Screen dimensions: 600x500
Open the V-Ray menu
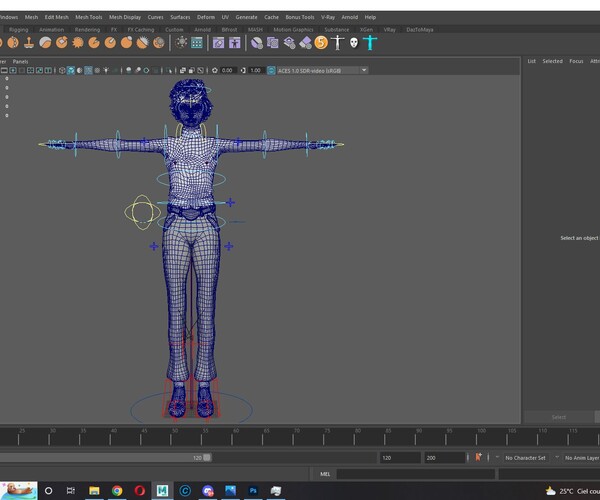tap(328, 17)
